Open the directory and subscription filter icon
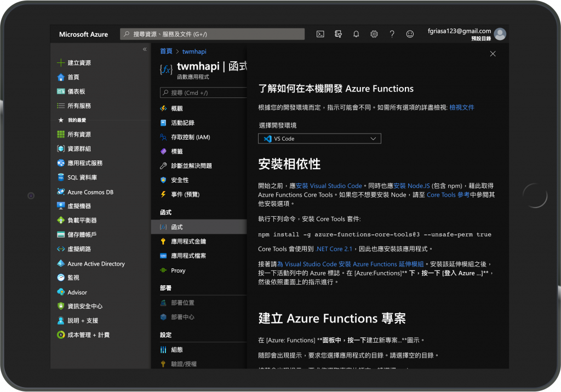Viewport: 561px width, 392px height. click(338, 34)
